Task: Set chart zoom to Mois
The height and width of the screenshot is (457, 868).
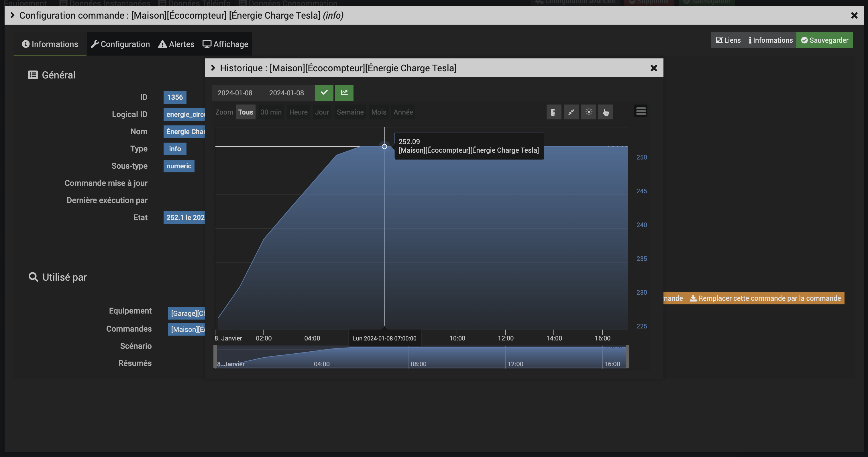Action: [379, 112]
